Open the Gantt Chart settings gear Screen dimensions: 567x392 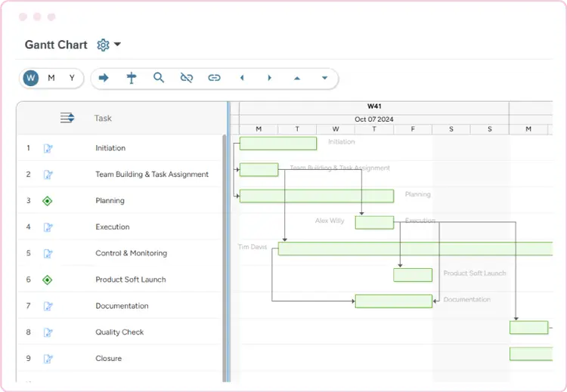(x=103, y=45)
